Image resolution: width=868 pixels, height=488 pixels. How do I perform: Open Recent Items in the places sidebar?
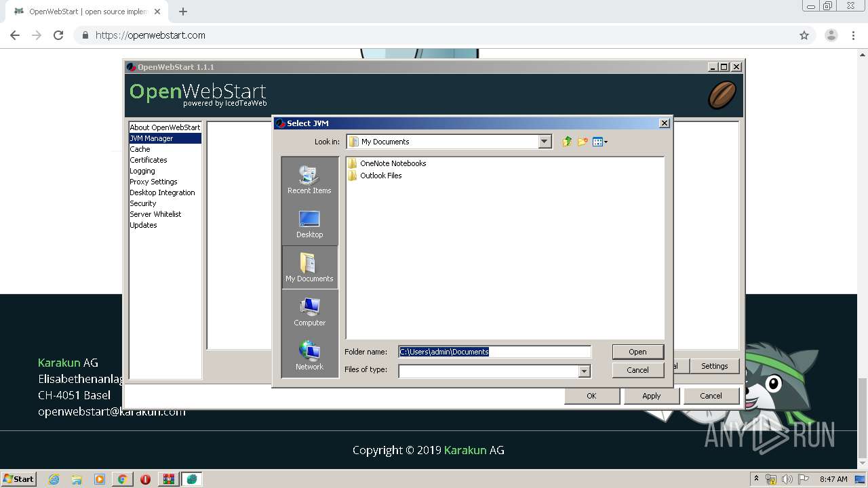(309, 180)
